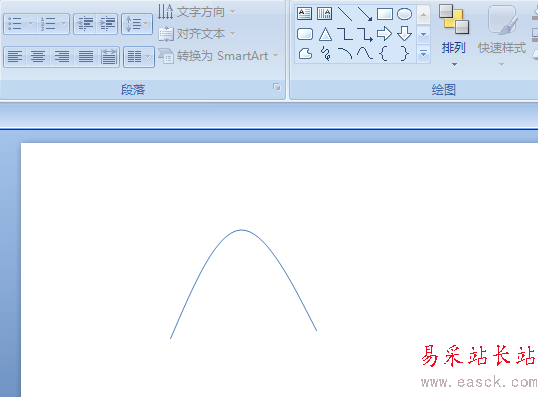Center the text
This screenshot has width=538, height=397.
pos(38,57)
